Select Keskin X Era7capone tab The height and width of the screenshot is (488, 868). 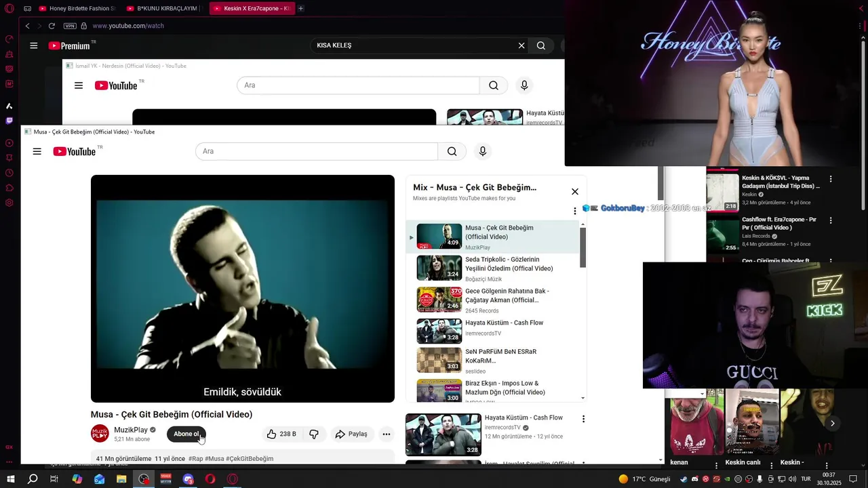point(251,9)
